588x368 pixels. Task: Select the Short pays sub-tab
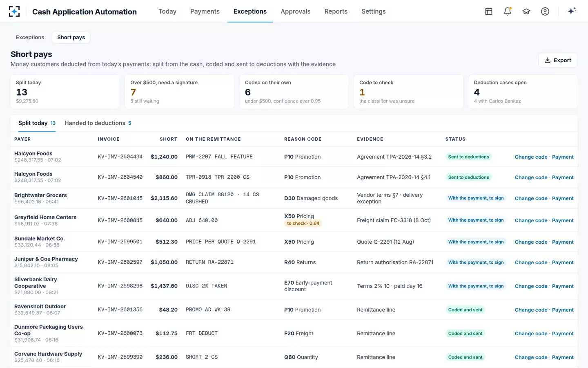click(71, 37)
